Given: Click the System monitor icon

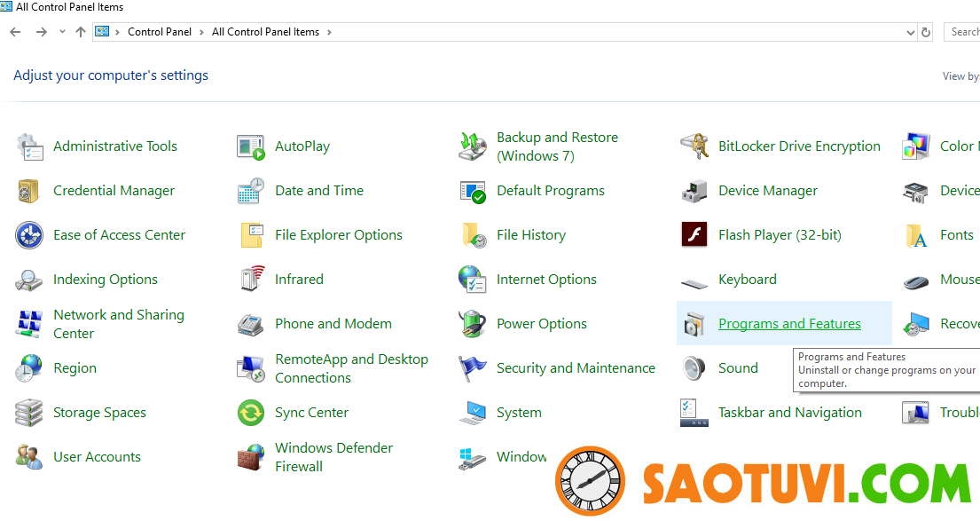Looking at the screenshot, I should tap(473, 414).
